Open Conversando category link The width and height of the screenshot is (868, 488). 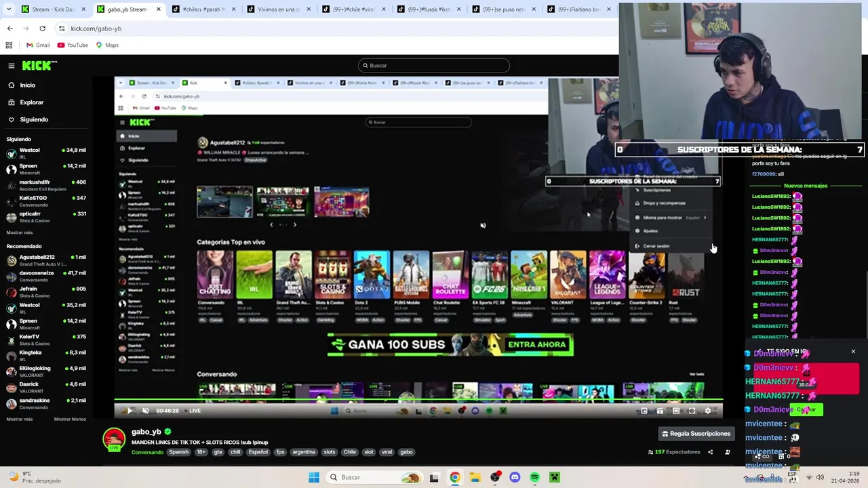point(147,452)
